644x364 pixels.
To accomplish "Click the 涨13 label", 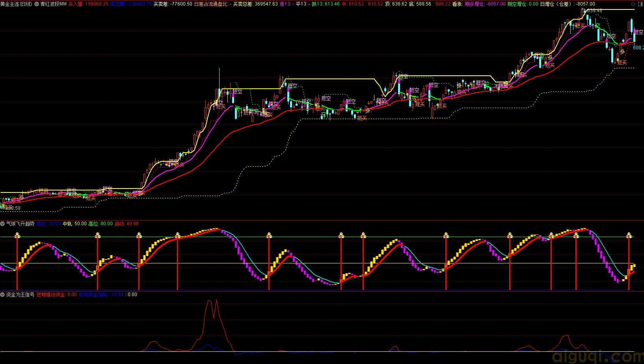I will (286, 4).
